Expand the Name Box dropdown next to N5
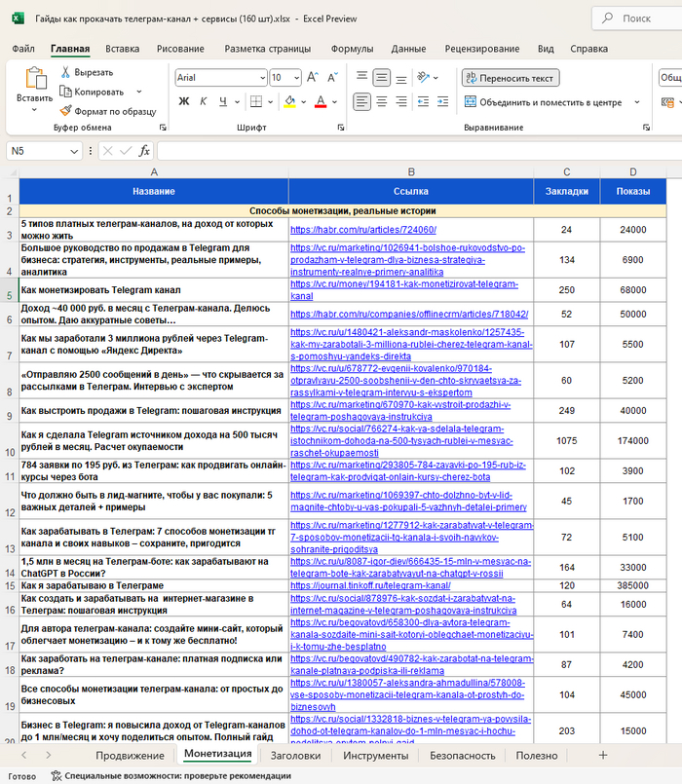Viewport: 682px width, 784px height. pyautogui.click(x=75, y=151)
